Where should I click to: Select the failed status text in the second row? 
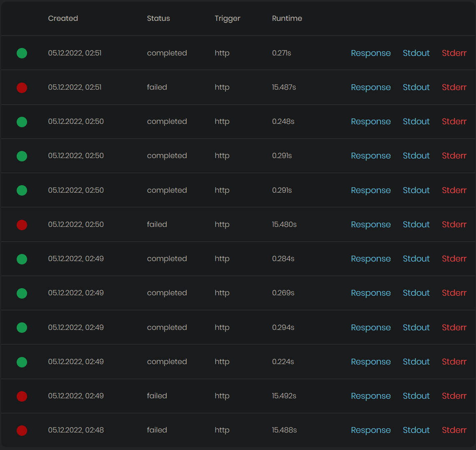[x=157, y=87]
